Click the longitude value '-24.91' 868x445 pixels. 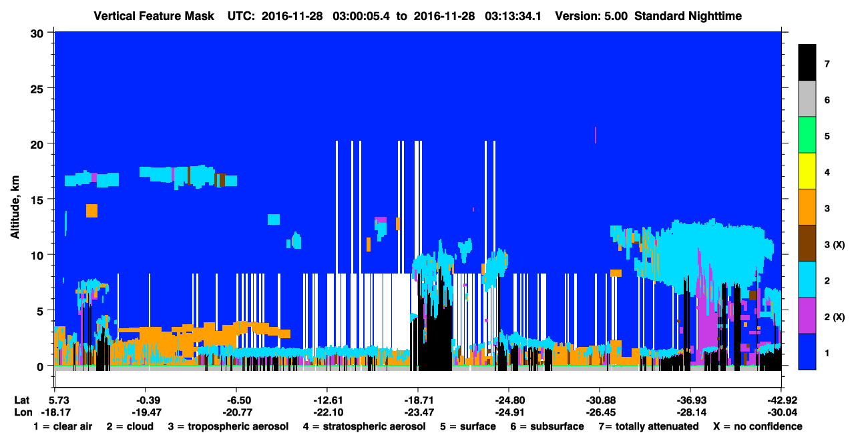(509, 412)
